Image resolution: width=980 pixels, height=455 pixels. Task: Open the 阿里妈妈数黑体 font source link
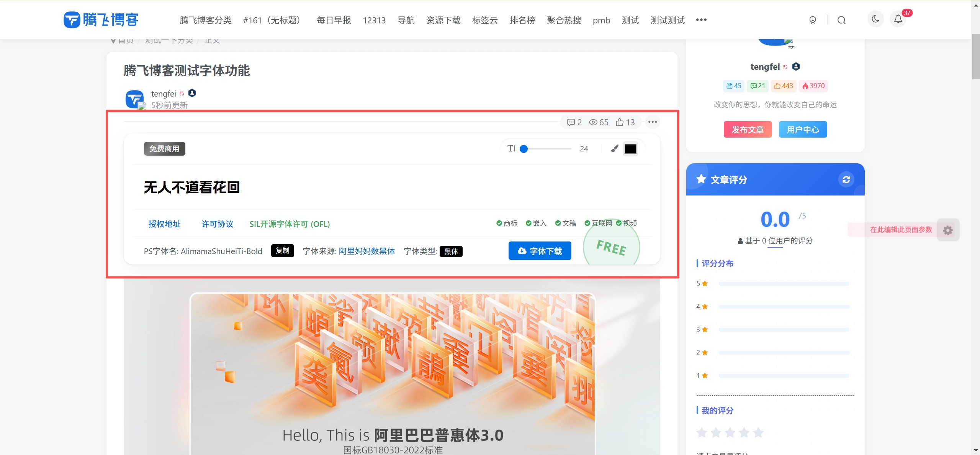(x=366, y=251)
